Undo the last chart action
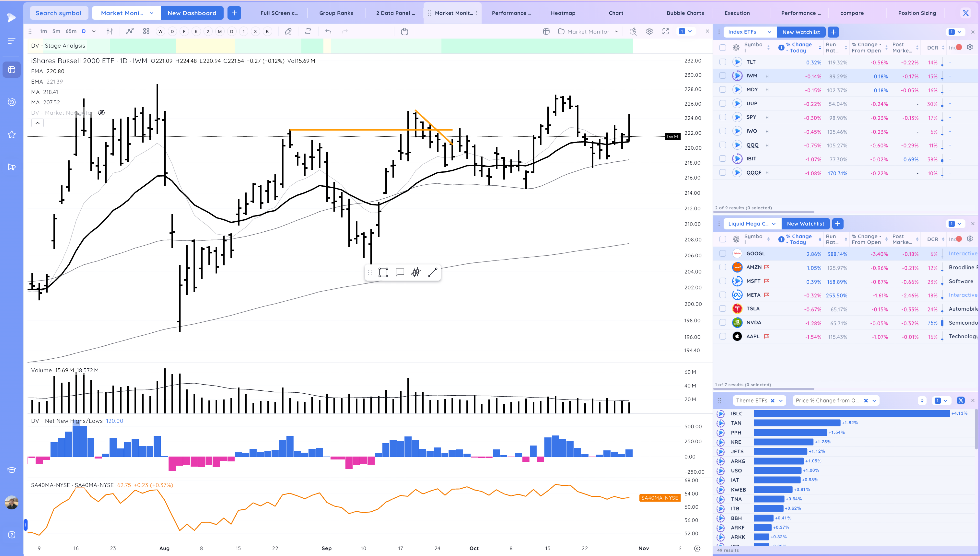980x556 pixels. coord(328,31)
